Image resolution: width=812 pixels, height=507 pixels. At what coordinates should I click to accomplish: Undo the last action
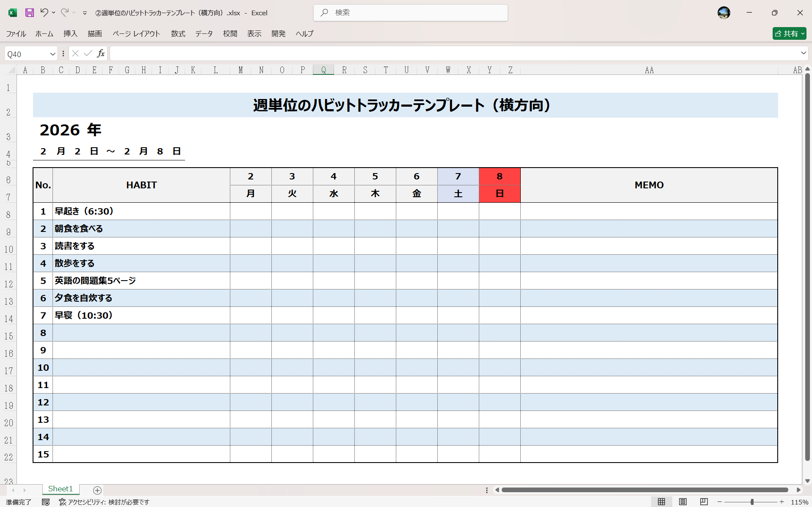pos(44,13)
